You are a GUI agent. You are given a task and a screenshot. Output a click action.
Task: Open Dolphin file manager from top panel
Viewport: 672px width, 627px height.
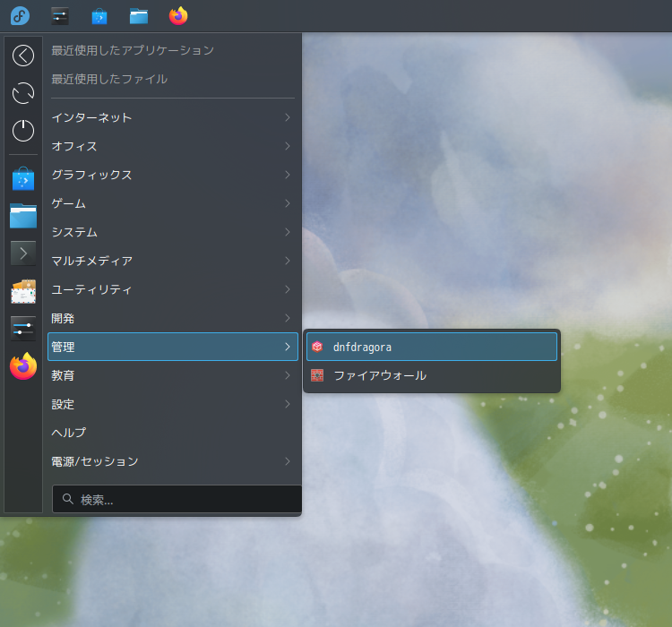click(139, 16)
